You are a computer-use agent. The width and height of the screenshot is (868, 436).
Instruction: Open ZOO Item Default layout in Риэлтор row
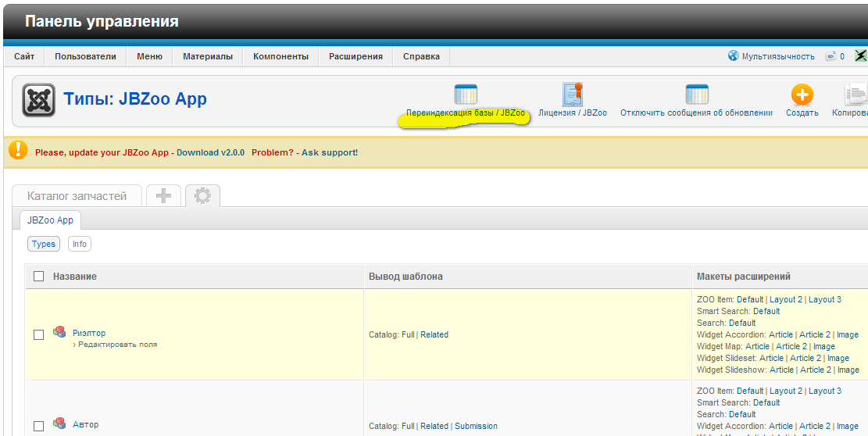(x=750, y=299)
